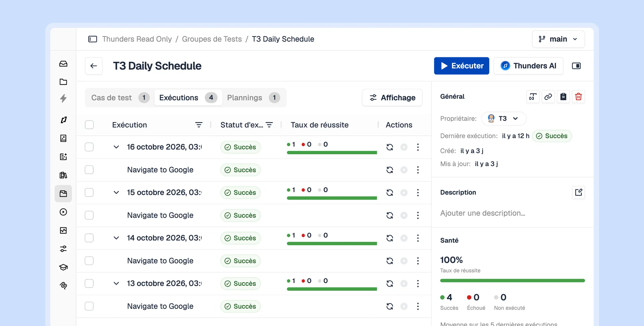Screen dimensions: 644x326
Task: Toggle the sidebar collapse icon in breadcrumb
Action: [x=93, y=39]
